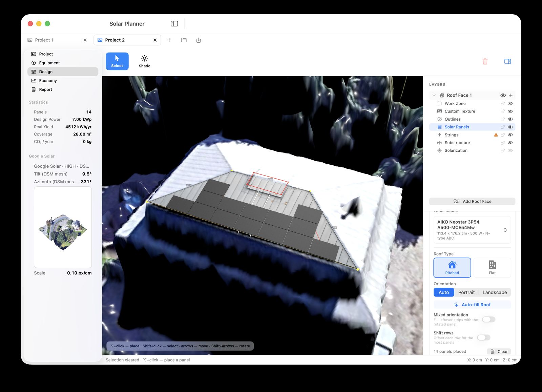Toggle Roof Face 1 visibility eye

tap(503, 95)
